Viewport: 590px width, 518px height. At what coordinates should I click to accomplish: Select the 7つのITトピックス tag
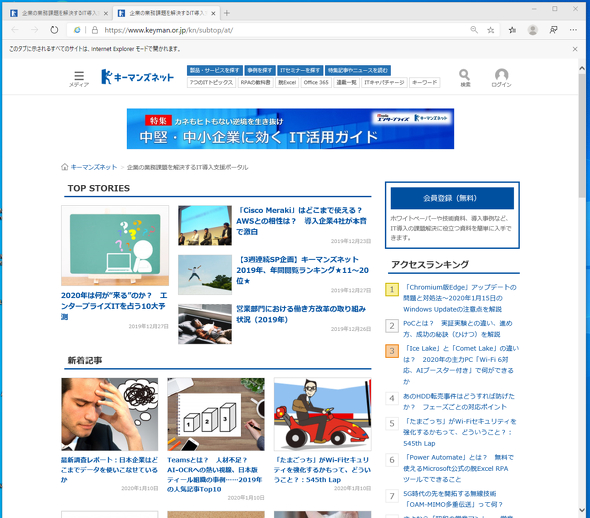tap(211, 82)
